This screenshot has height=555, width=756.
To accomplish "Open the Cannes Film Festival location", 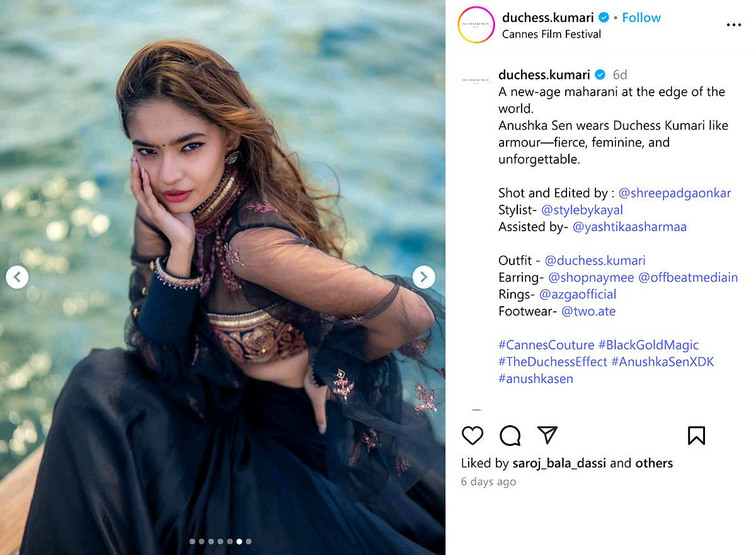I will pos(551,34).
